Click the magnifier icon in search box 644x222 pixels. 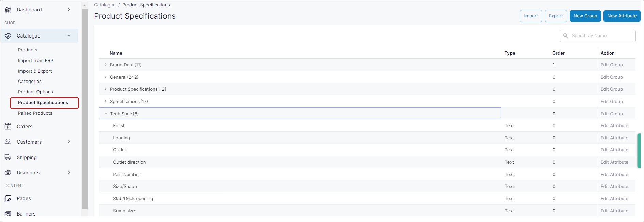tap(566, 36)
